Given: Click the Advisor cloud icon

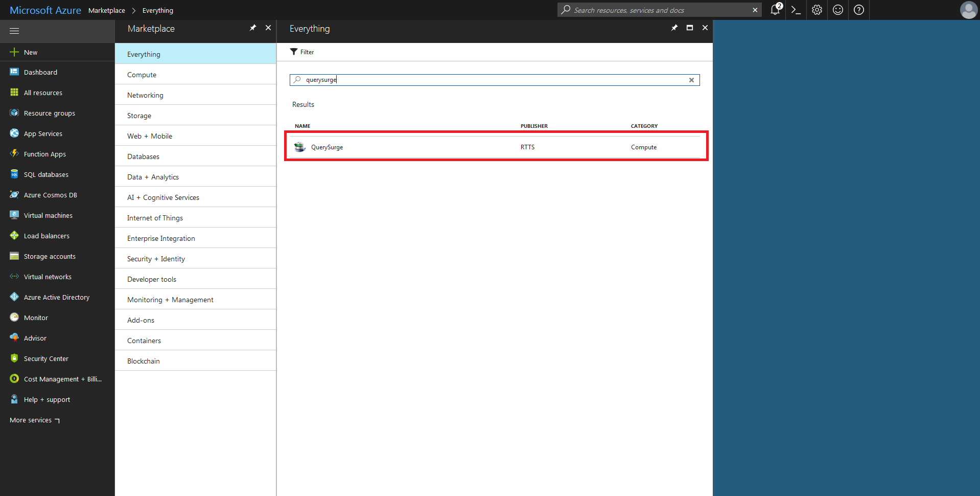Looking at the screenshot, I should coord(14,338).
